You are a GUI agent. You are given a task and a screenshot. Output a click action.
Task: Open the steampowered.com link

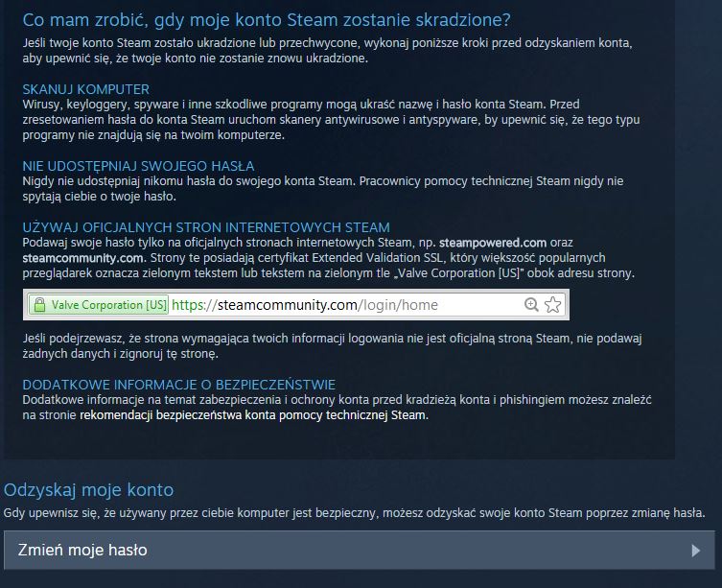click(x=493, y=243)
